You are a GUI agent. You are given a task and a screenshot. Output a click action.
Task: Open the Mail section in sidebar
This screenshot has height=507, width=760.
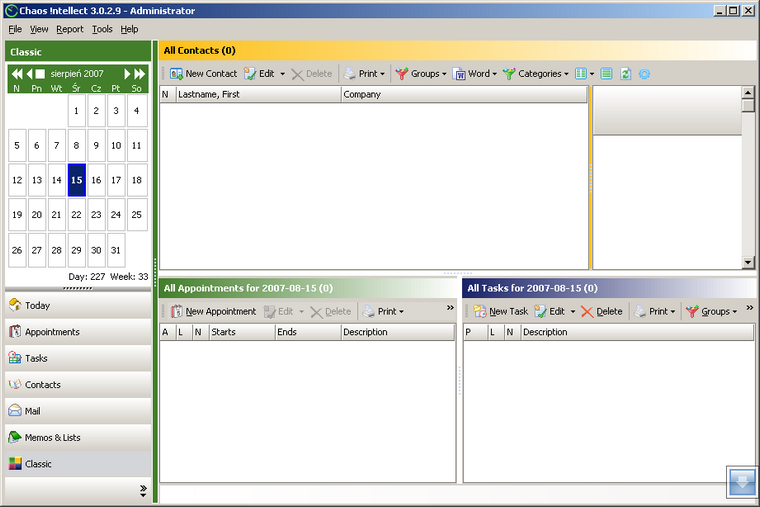78,411
